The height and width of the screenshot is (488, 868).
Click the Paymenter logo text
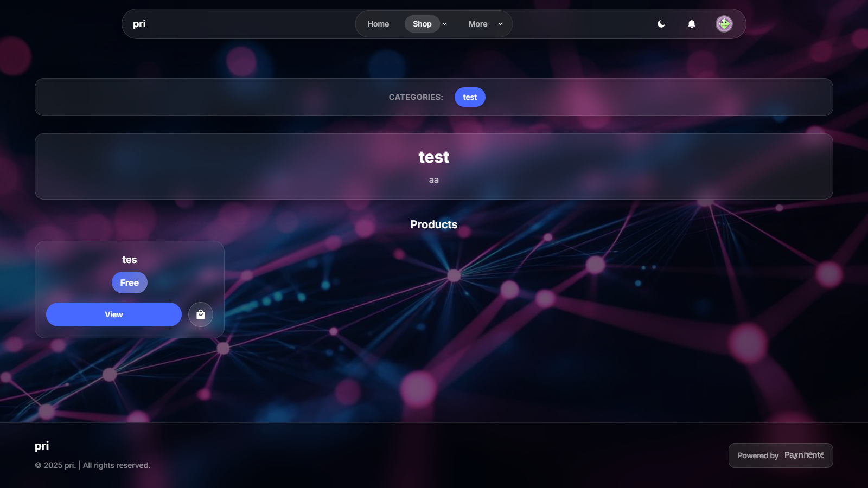[x=804, y=455]
